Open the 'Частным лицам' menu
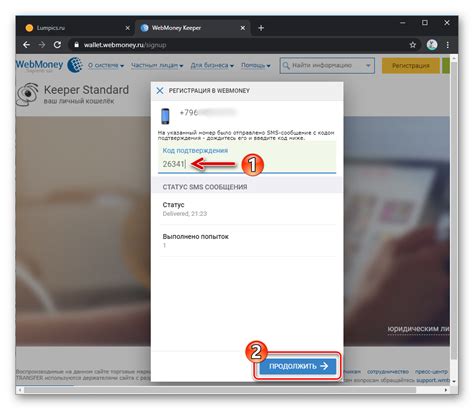474x410 pixels. point(157,65)
